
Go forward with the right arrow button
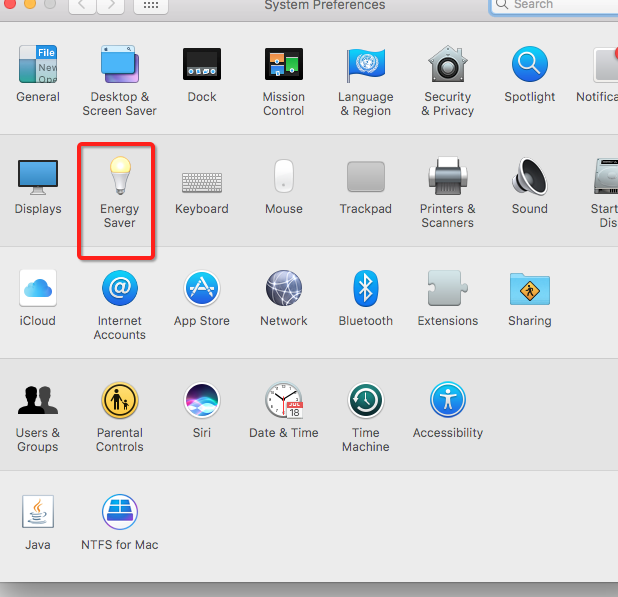point(111,6)
